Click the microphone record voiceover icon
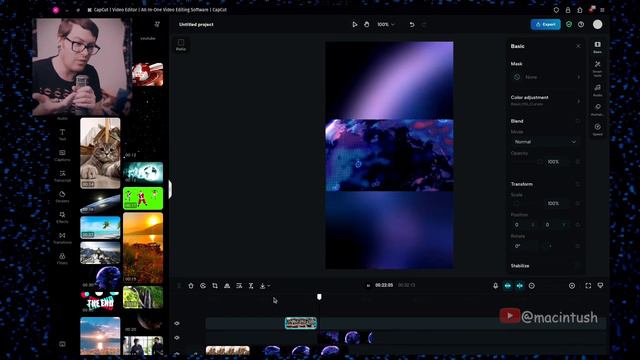Viewport: 640px width, 360px height. (x=496, y=286)
